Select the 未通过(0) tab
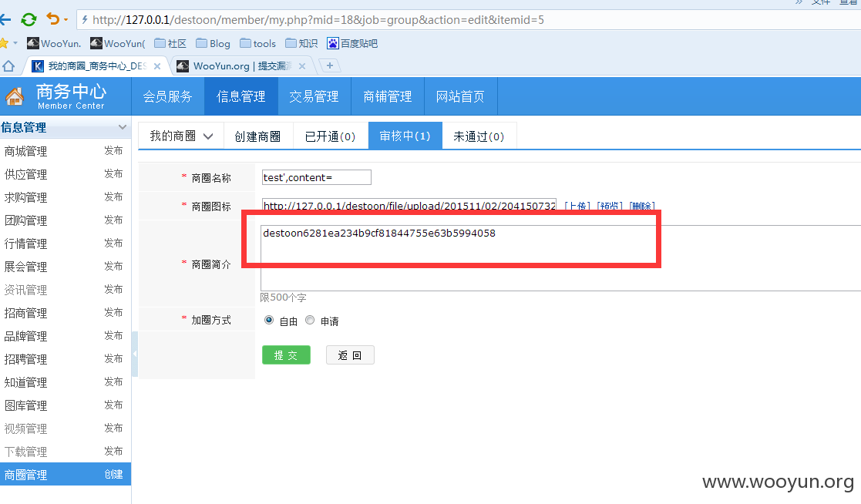Viewport: 861px width, 504px height. (x=479, y=136)
